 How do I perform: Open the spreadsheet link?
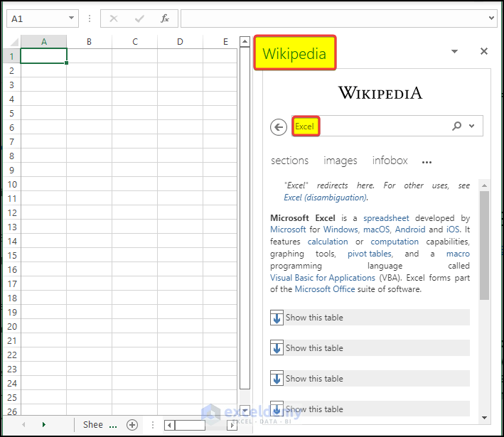(386, 218)
